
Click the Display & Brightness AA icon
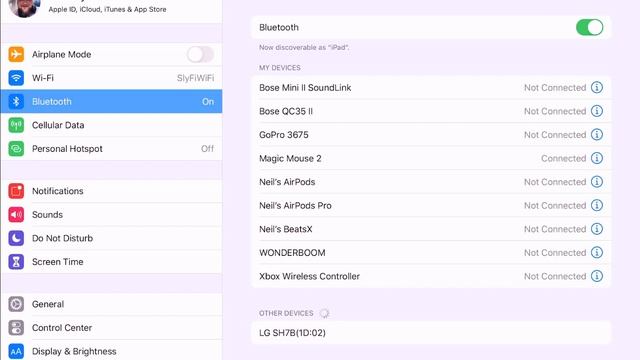(16, 351)
